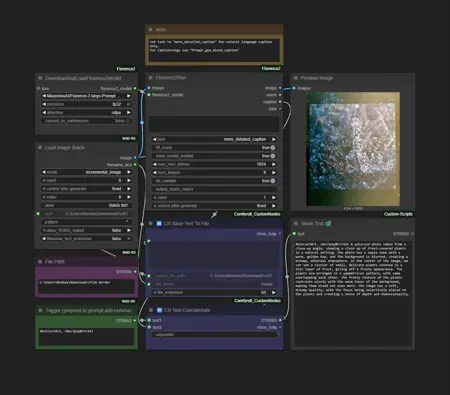Advance the task selector past more_detailed_caption
This screenshot has width=450, height=395.
click(274, 139)
